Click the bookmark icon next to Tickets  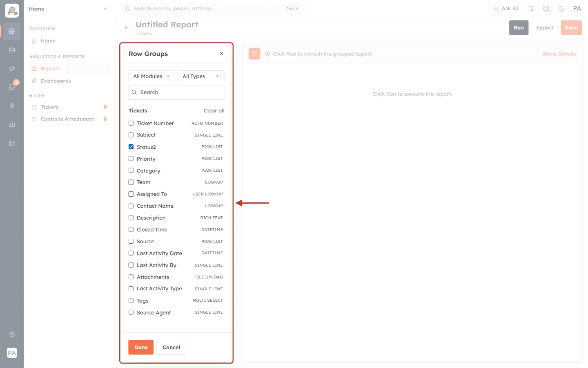pos(105,107)
